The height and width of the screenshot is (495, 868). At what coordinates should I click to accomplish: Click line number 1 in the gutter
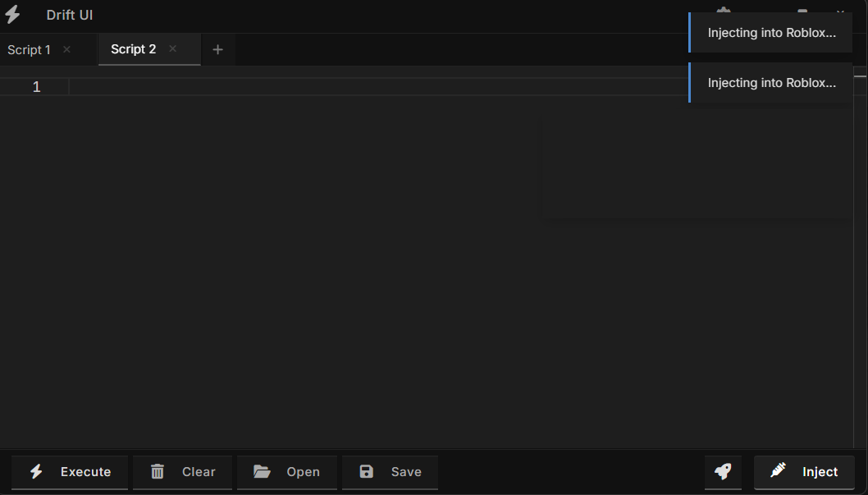point(37,87)
